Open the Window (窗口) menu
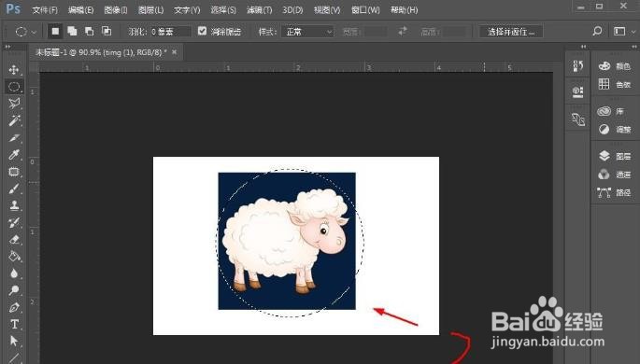Viewport: 640px width, 364px height. [x=365, y=9]
